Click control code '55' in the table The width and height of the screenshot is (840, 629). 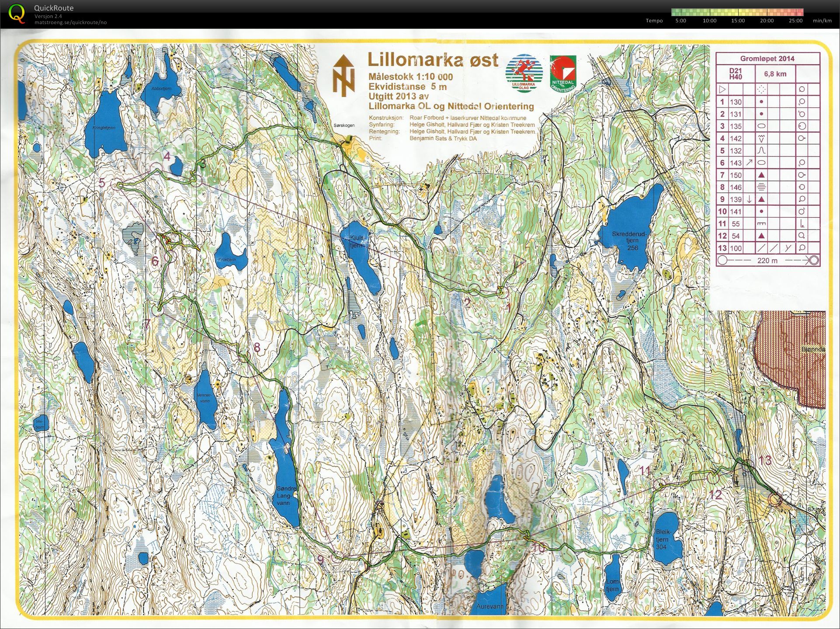coord(736,224)
